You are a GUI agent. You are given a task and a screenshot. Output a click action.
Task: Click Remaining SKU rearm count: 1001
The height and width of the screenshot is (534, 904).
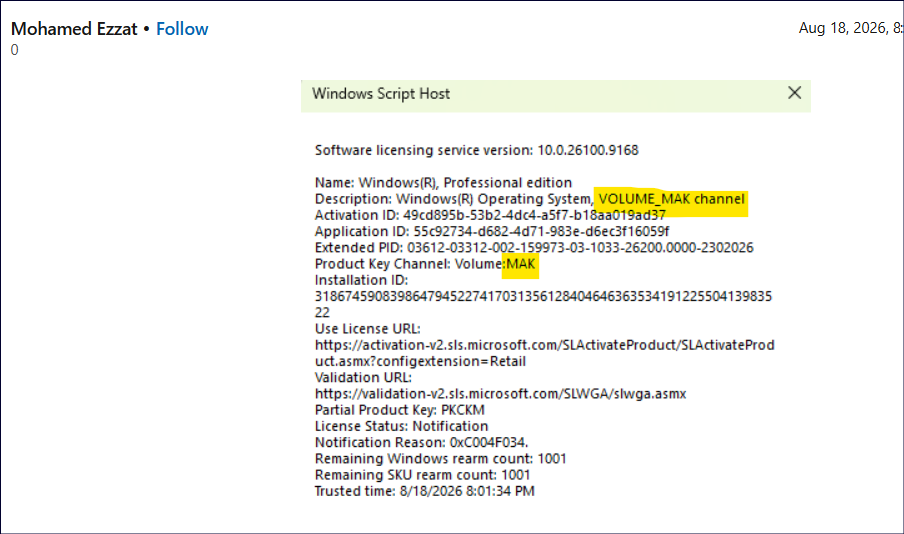tap(423, 475)
